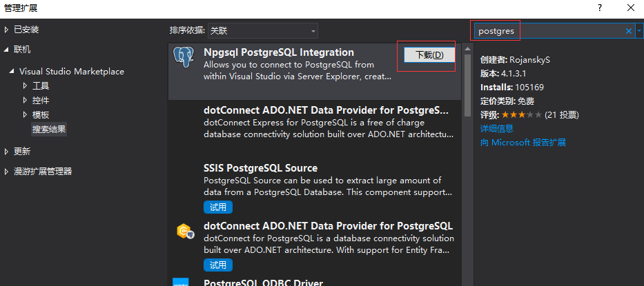Click the 创建者: RojanskyS text
The image size is (644, 286).
coord(515,60)
